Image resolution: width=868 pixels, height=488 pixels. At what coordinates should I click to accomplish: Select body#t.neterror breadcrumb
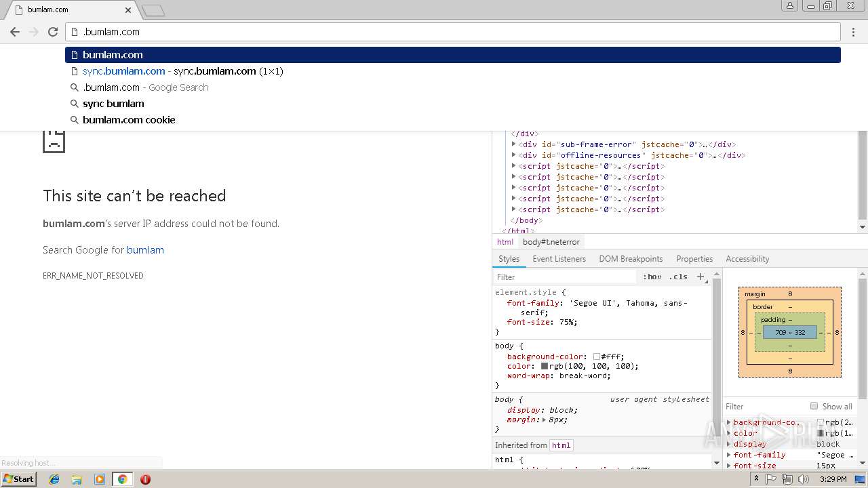551,242
